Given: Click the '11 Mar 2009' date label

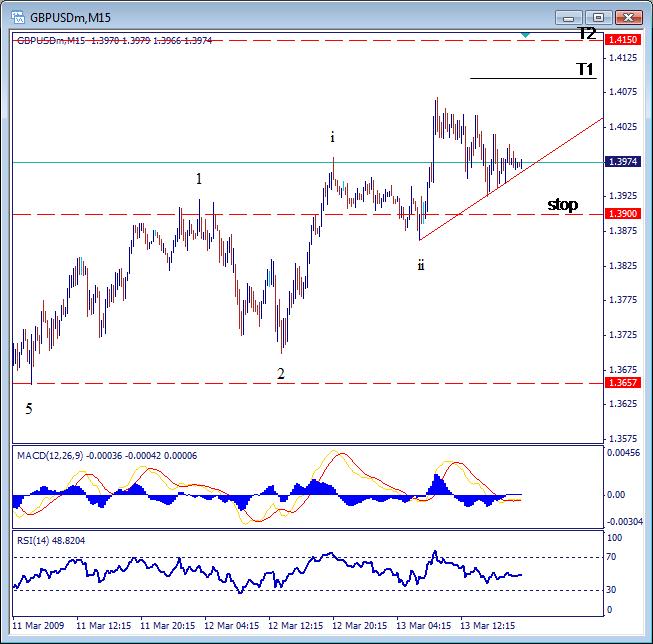Looking at the screenshot, I should click(38, 626).
